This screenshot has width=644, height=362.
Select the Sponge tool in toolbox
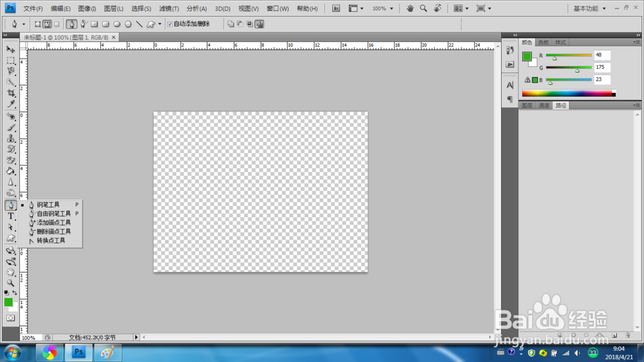click(x=11, y=193)
